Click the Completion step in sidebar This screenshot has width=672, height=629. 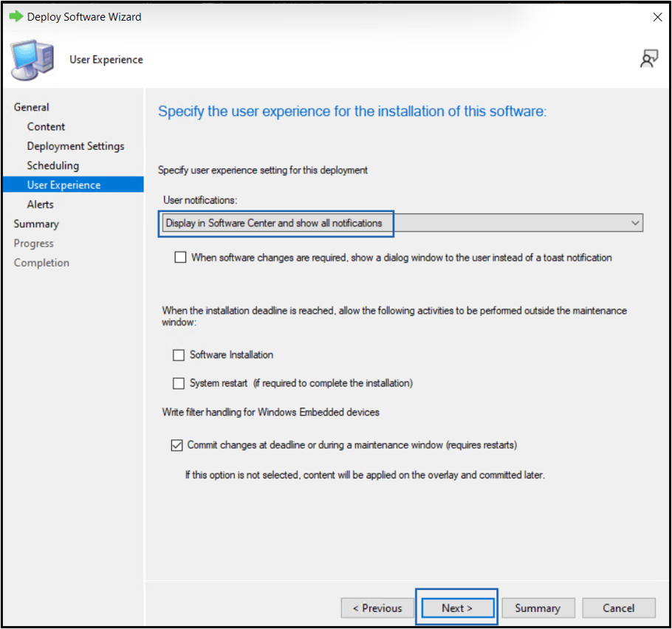point(41,263)
